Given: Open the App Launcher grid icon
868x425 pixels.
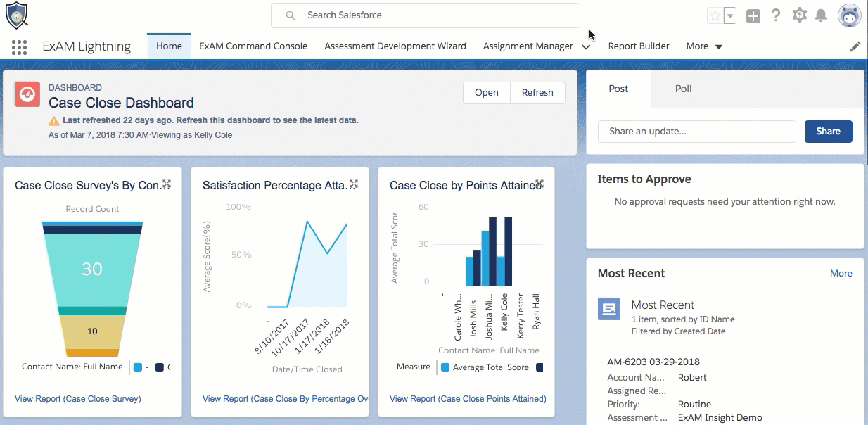Looking at the screenshot, I should 19,46.
